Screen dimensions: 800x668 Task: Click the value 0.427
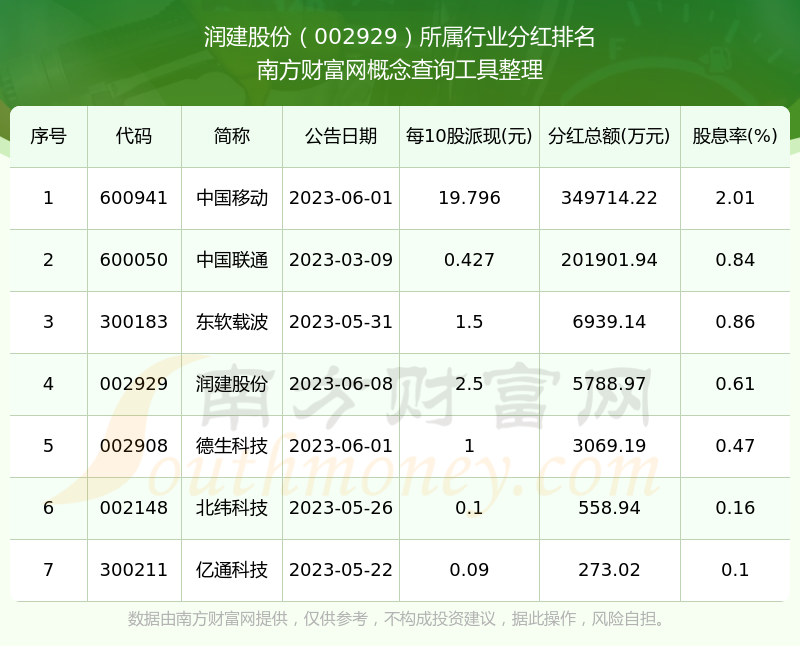click(469, 260)
